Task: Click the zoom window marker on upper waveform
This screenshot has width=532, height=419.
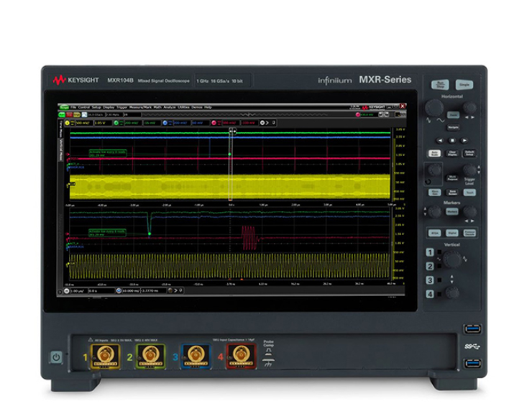Action: (x=232, y=130)
